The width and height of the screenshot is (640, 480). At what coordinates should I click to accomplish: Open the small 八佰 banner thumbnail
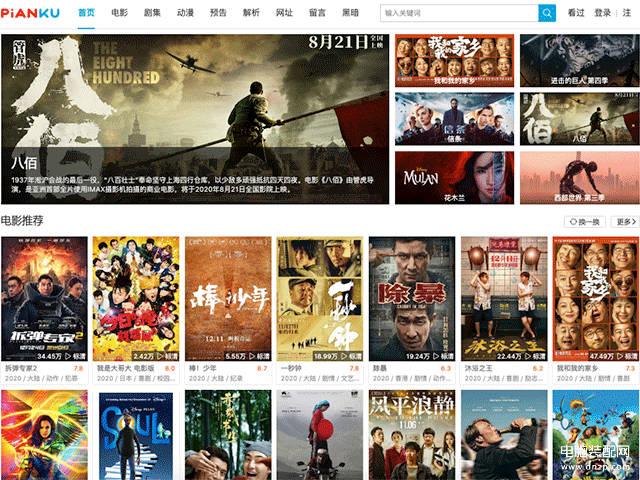click(580, 119)
